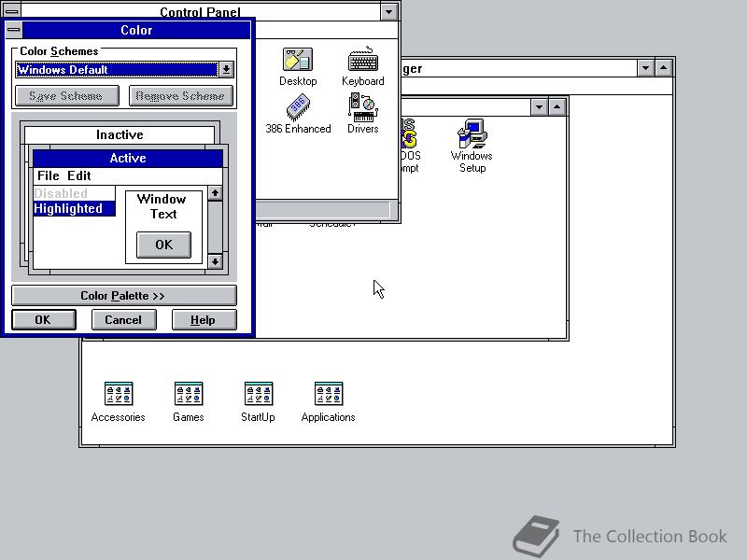Click the Inactive title bar sample
The height and width of the screenshot is (560, 747).
click(x=120, y=134)
